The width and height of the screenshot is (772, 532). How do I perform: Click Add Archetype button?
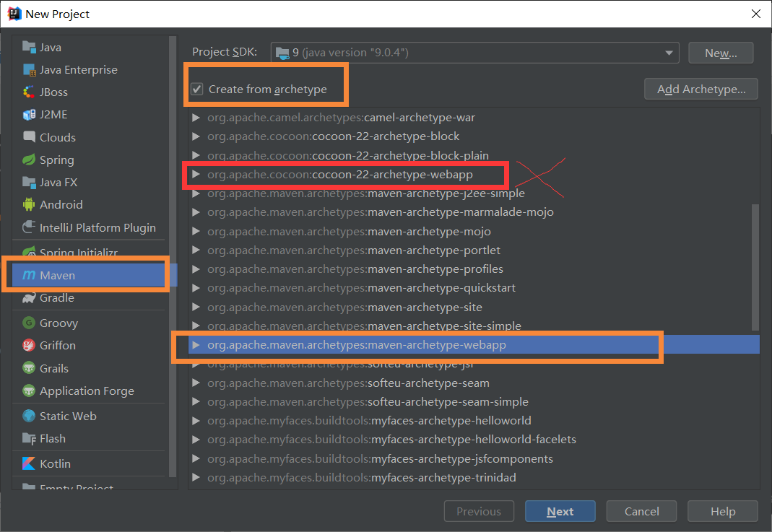click(x=701, y=89)
